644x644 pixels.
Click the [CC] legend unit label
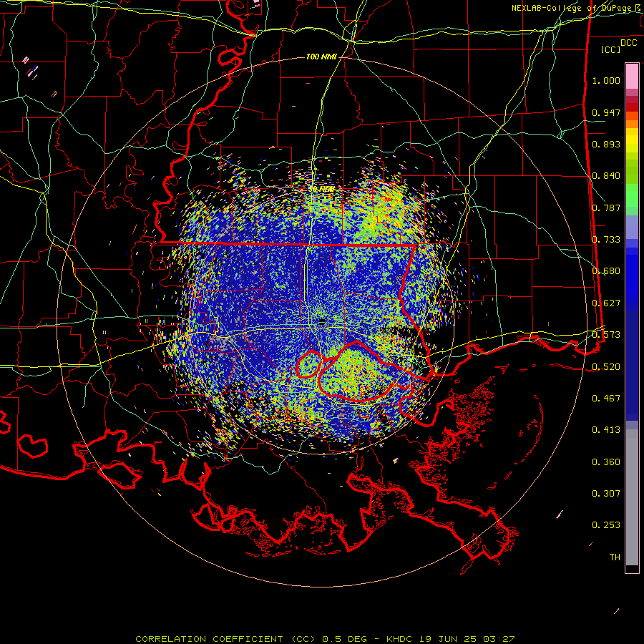611,49
